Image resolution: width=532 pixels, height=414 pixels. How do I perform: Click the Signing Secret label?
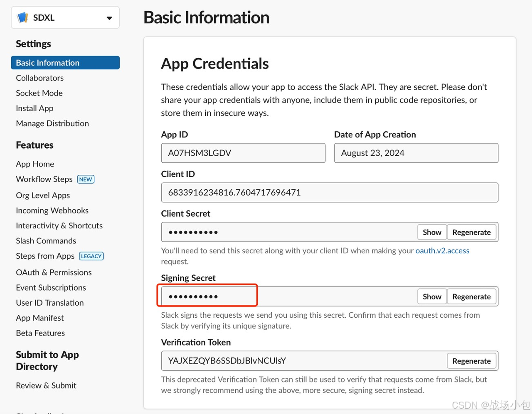coord(188,278)
